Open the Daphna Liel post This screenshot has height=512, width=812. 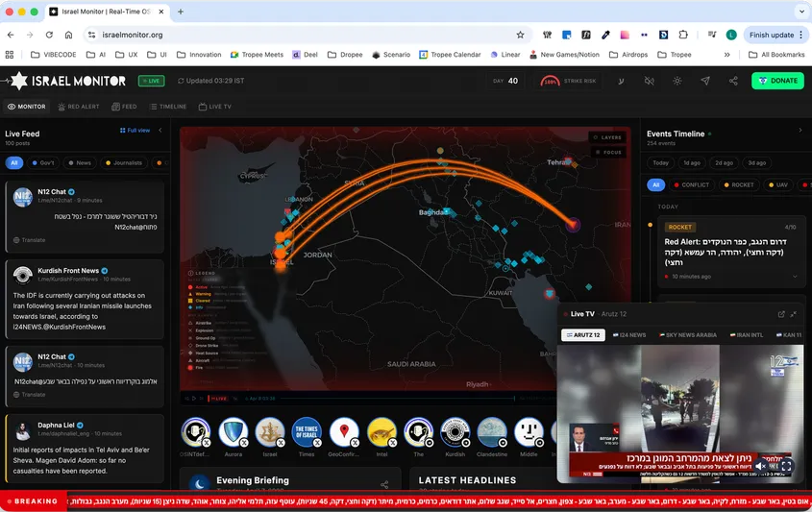point(85,449)
